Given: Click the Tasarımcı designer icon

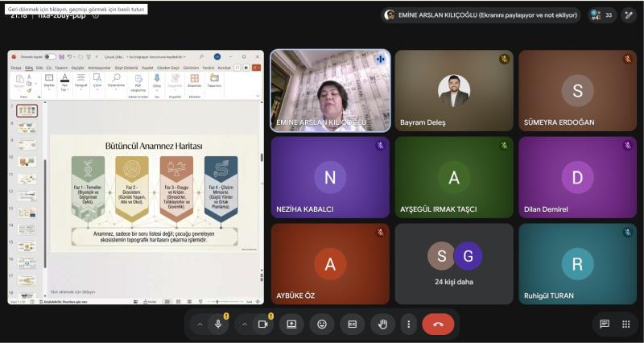Looking at the screenshot, I should click(214, 81).
